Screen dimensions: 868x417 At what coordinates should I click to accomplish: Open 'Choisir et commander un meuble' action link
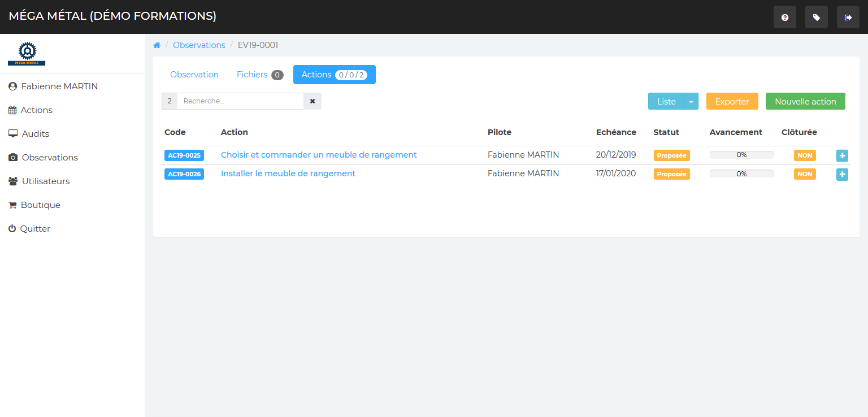(319, 155)
